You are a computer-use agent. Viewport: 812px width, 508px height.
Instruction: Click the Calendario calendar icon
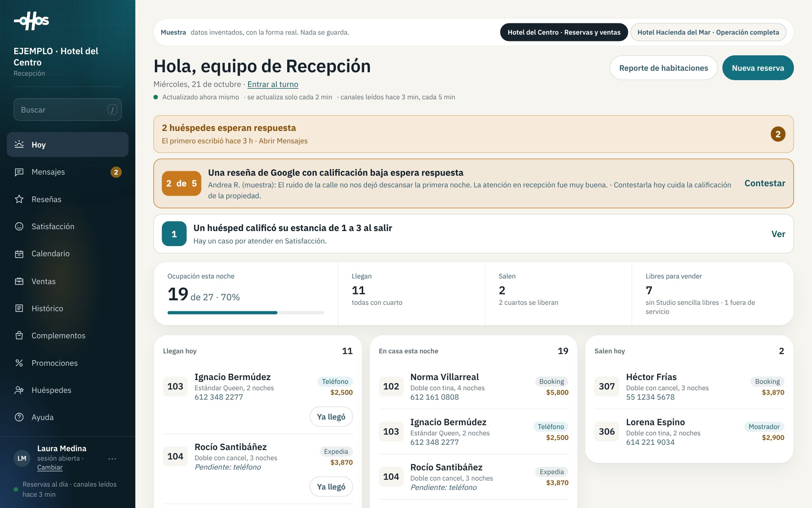pyautogui.click(x=19, y=254)
